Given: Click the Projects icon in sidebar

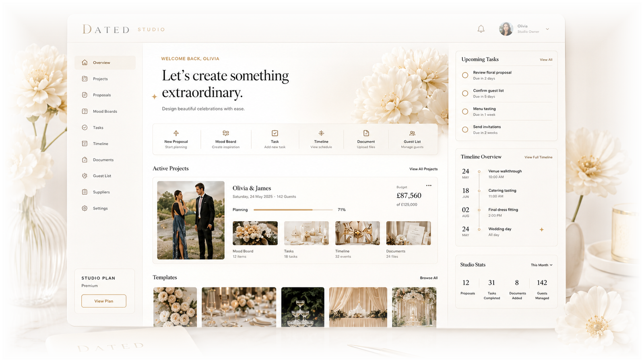Looking at the screenshot, I should [85, 79].
